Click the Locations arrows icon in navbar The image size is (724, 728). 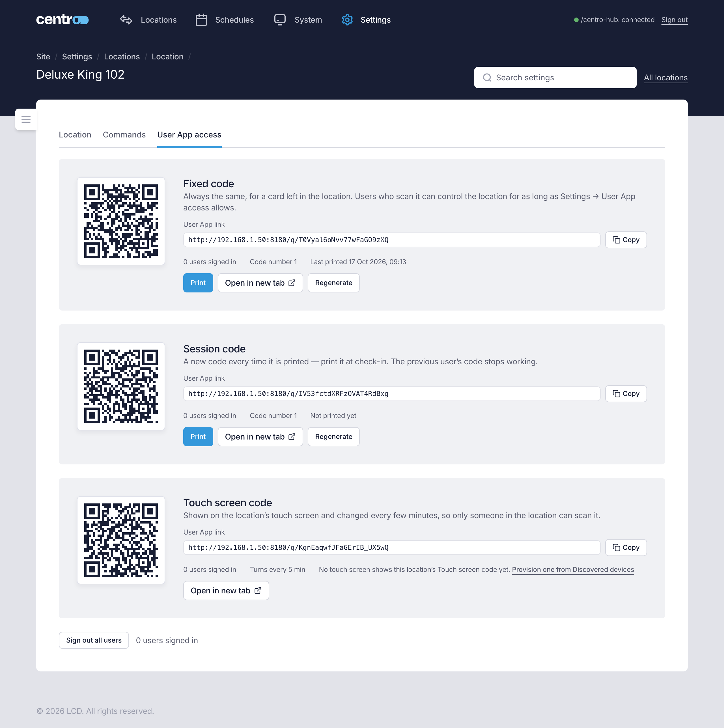pos(126,20)
